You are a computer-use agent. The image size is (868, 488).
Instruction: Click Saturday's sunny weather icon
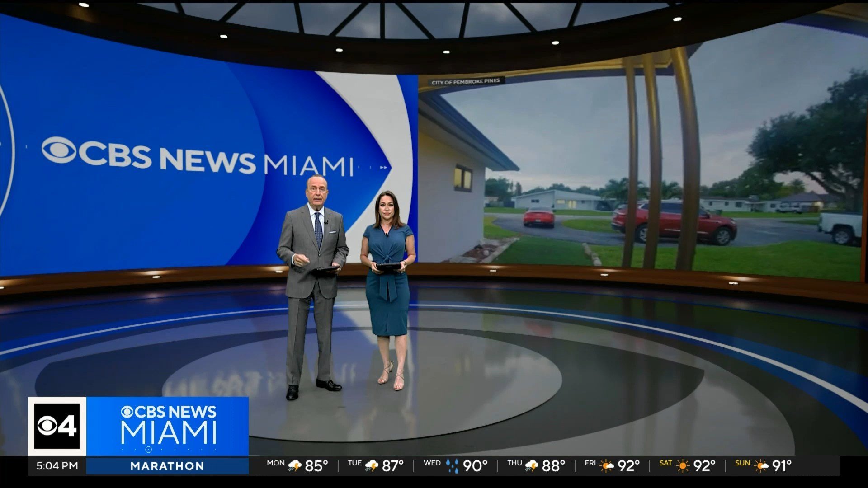click(683, 466)
